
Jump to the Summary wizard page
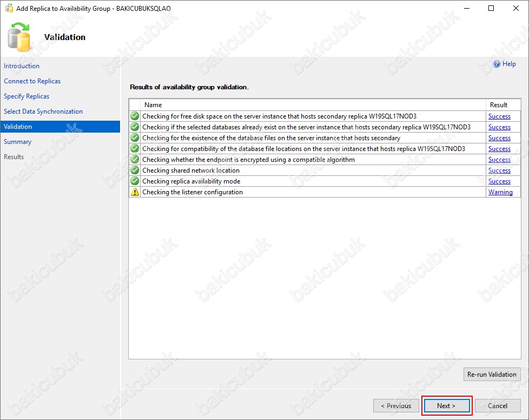(x=17, y=142)
